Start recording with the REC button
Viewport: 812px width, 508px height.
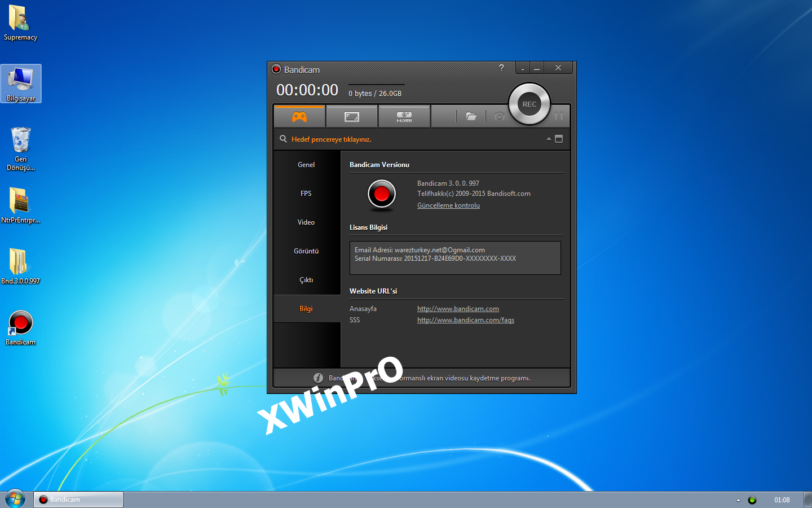click(529, 104)
